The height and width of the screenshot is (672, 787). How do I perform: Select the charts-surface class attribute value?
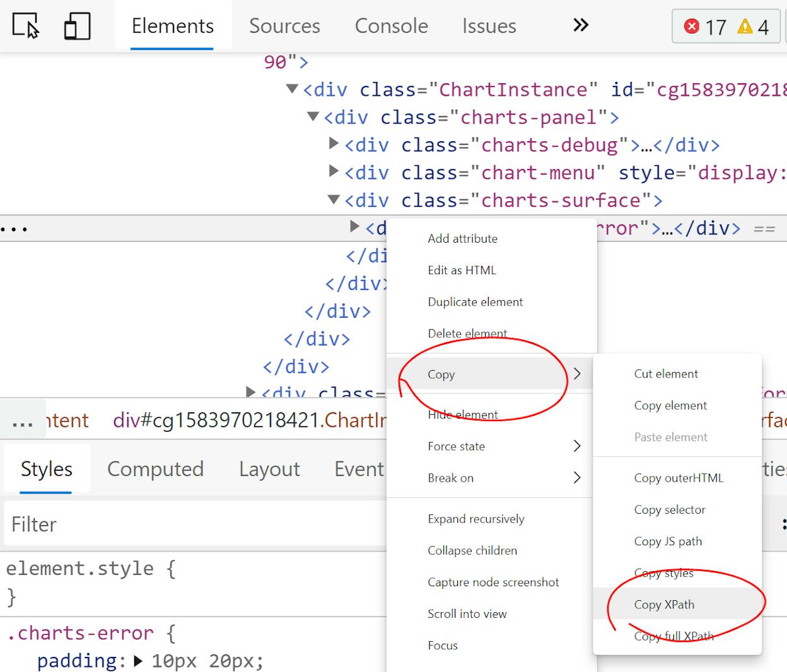[x=561, y=200]
